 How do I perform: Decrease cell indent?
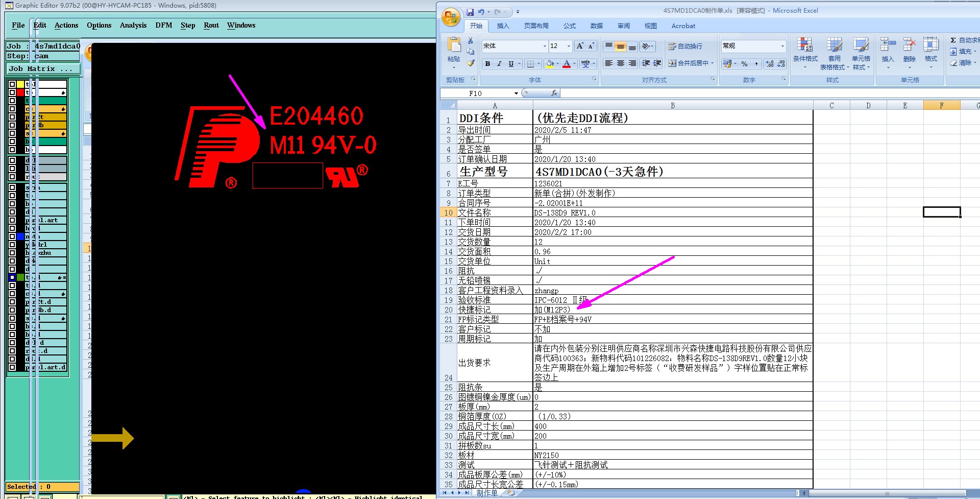[646, 63]
